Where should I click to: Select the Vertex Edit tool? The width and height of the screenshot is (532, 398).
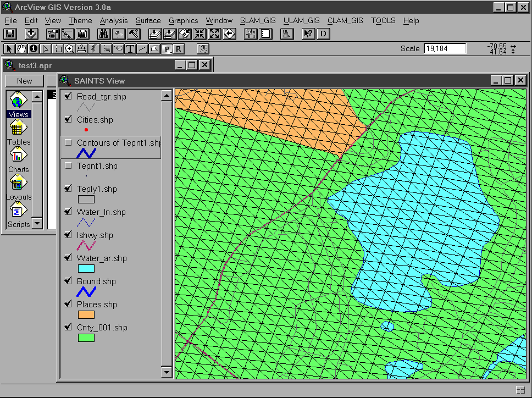point(46,49)
